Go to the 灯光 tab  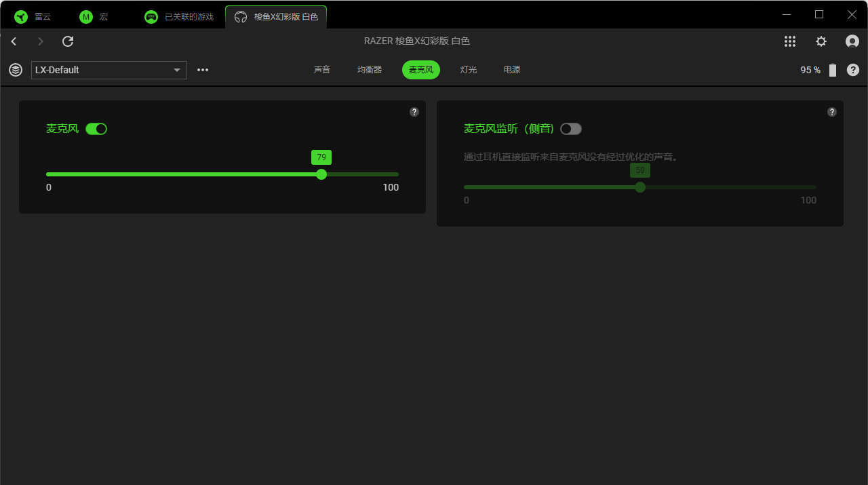[469, 70]
